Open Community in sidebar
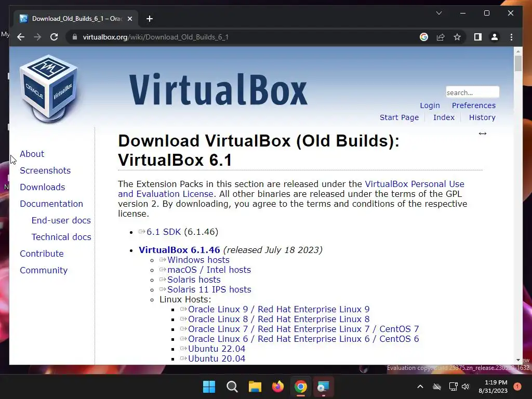The image size is (532, 399). pyautogui.click(x=44, y=270)
